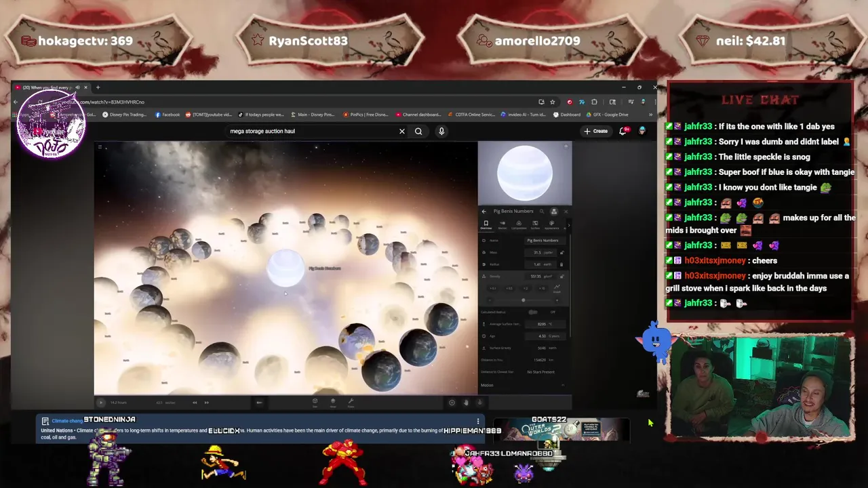The width and height of the screenshot is (868, 488).
Task: Open the browser extensions puzzle icon
Action: (x=594, y=102)
